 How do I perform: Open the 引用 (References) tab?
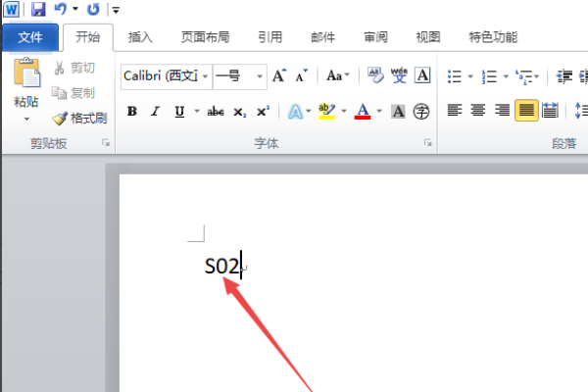[270, 37]
